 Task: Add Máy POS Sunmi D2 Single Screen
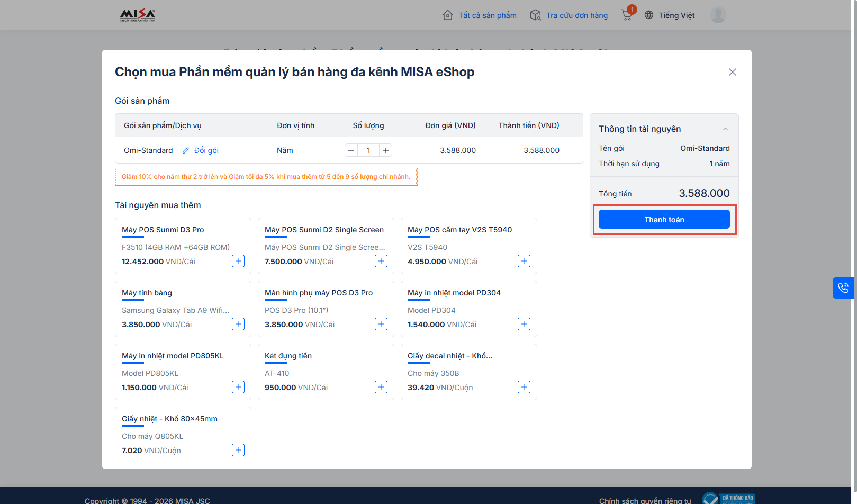[x=381, y=261]
